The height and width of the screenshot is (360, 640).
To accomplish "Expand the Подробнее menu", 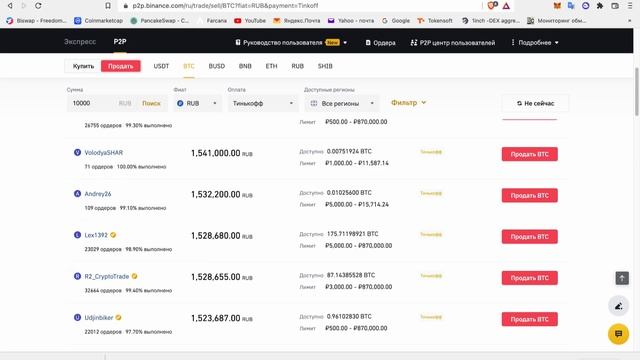I will (x=535, y=42).
